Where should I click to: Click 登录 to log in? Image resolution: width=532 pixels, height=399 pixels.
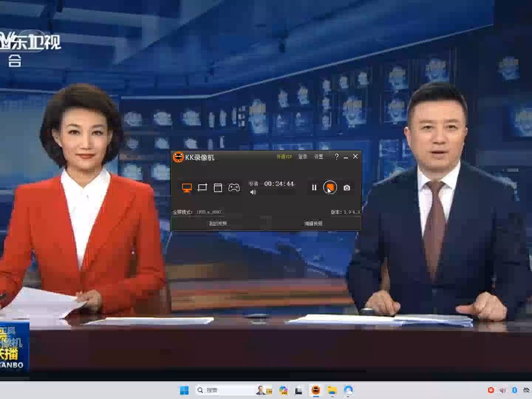click(303, 157)
